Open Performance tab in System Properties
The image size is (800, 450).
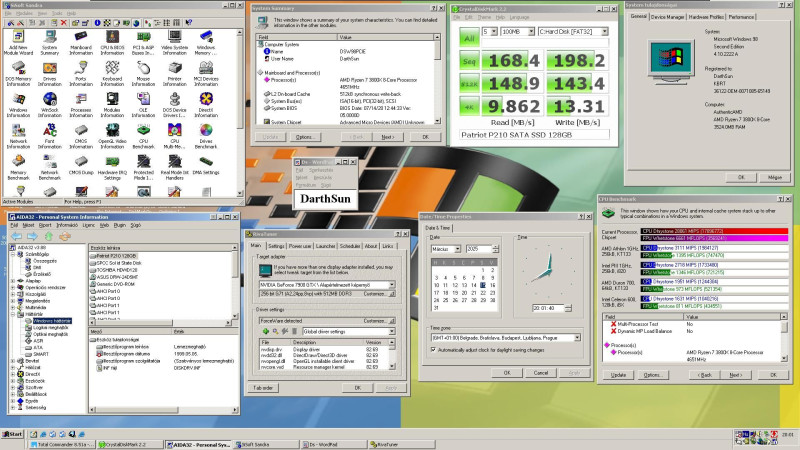pos(741,17)
